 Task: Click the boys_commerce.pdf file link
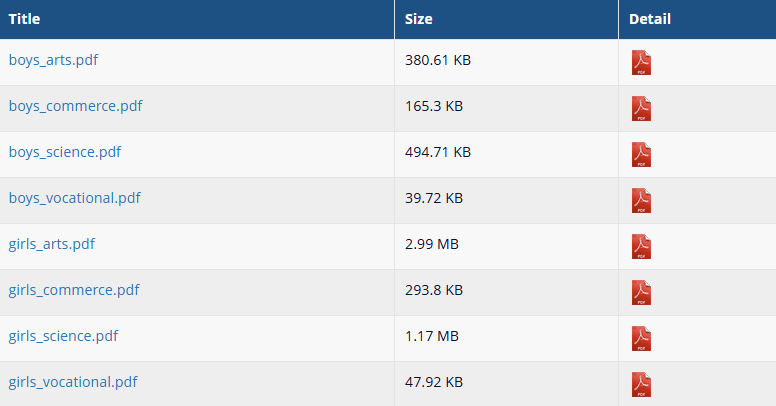coord(75,106)
